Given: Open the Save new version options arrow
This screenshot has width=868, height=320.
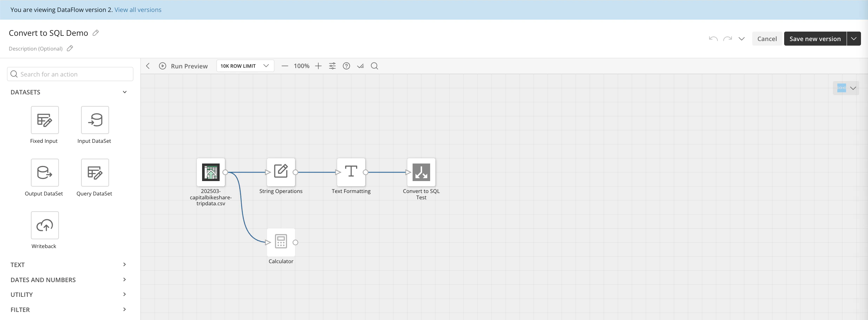Looking at the screenshot, I should pos(854,39).
